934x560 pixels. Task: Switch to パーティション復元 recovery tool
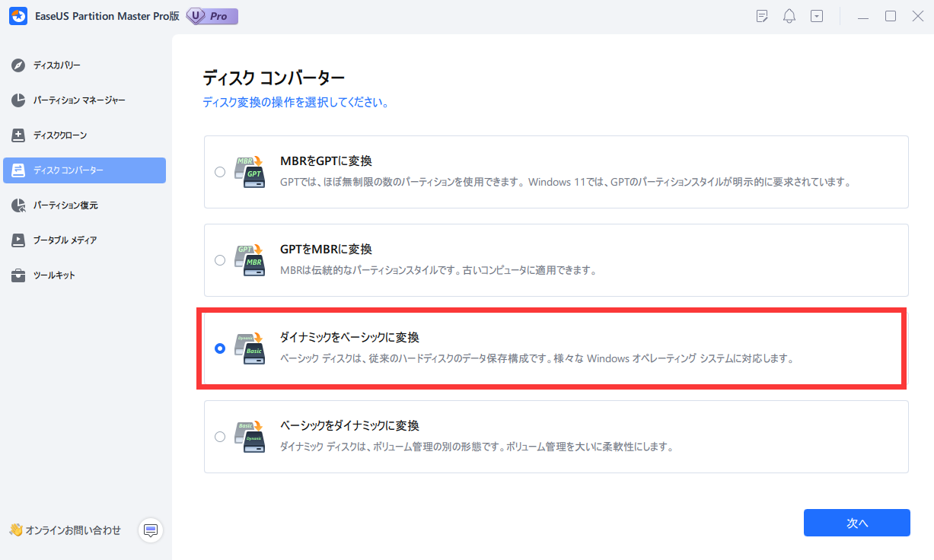coord(17,205)
